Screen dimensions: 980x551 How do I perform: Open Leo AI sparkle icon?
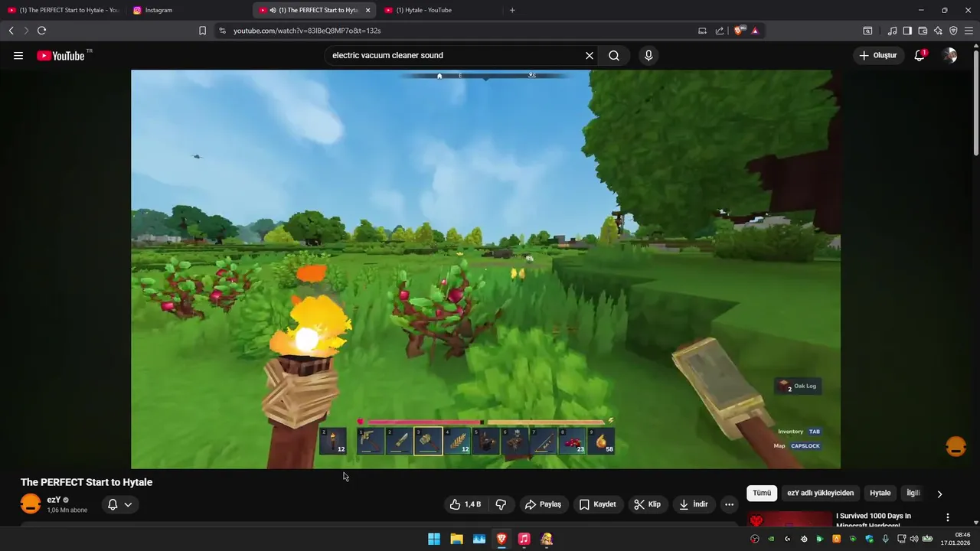938,31
